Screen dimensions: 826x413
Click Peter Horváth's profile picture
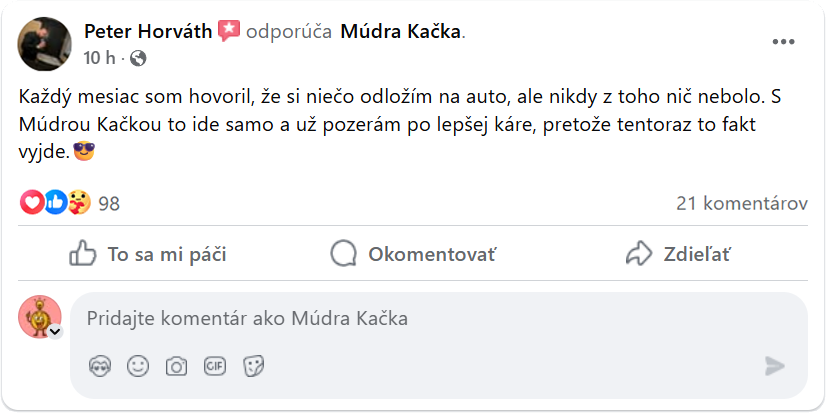tap(45, 43)
